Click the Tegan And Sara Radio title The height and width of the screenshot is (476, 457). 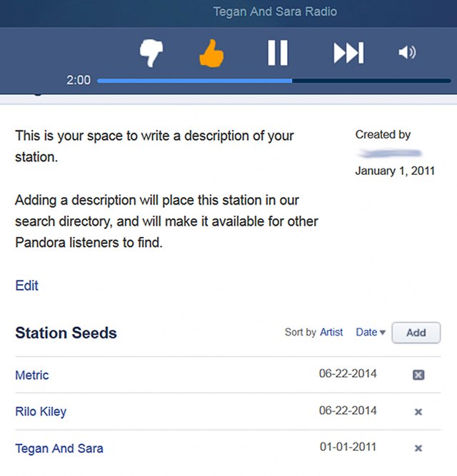pos(275,11)
